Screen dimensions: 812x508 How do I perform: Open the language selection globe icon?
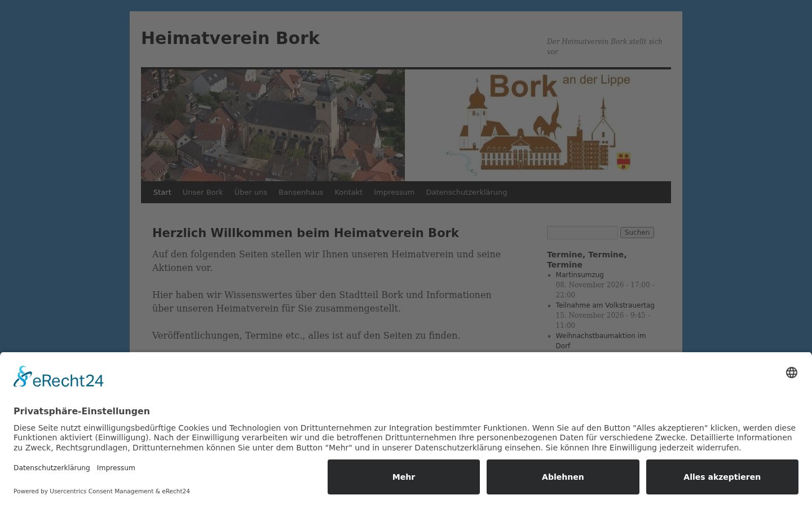(792, 373)
